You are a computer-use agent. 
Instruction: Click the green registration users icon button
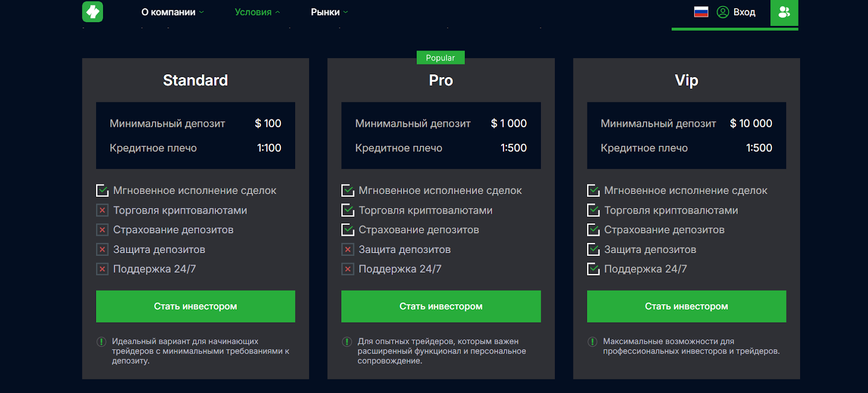pos(784,12)
